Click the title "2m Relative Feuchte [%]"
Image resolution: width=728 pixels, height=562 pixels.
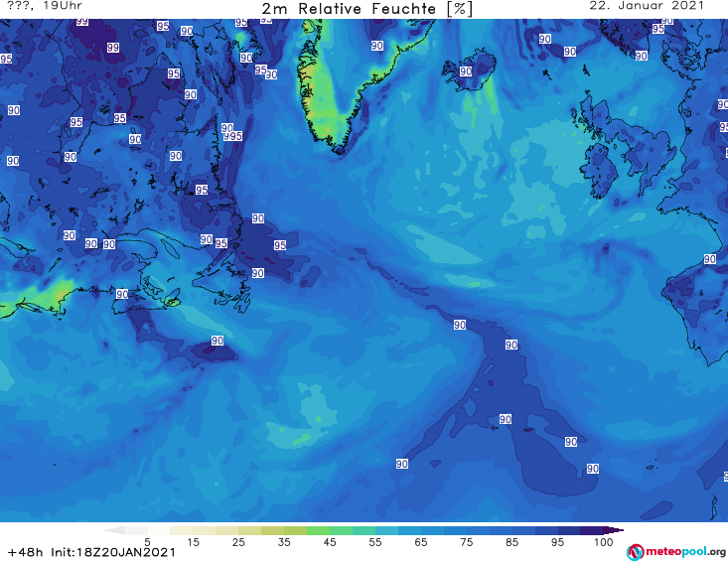pyautogui.click(x=367, y=8)
